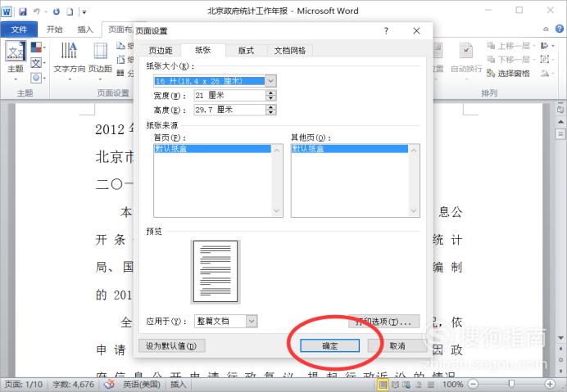Click the dialog help question mark
The image size is (567, 392).
pyautogui.click(x=386, y=31)
